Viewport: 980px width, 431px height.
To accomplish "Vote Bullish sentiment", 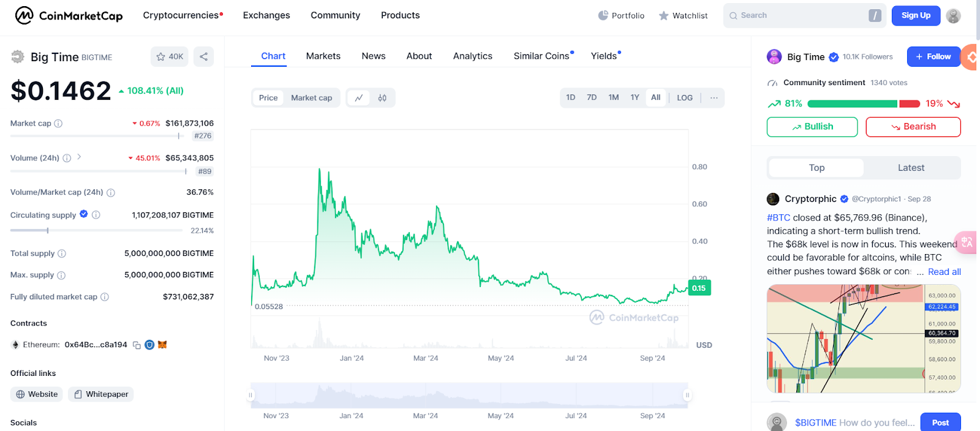I will point(812,127).
